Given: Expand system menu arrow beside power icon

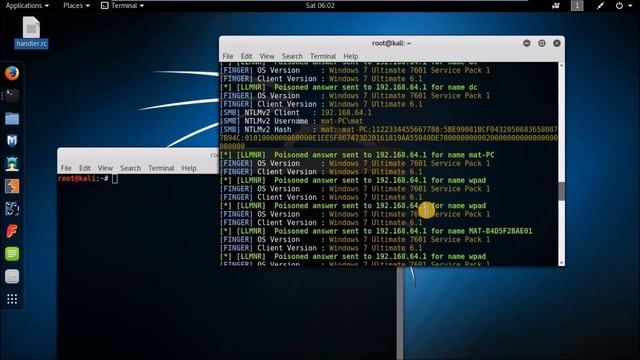Looking at the screenshot, I should 630,6.
